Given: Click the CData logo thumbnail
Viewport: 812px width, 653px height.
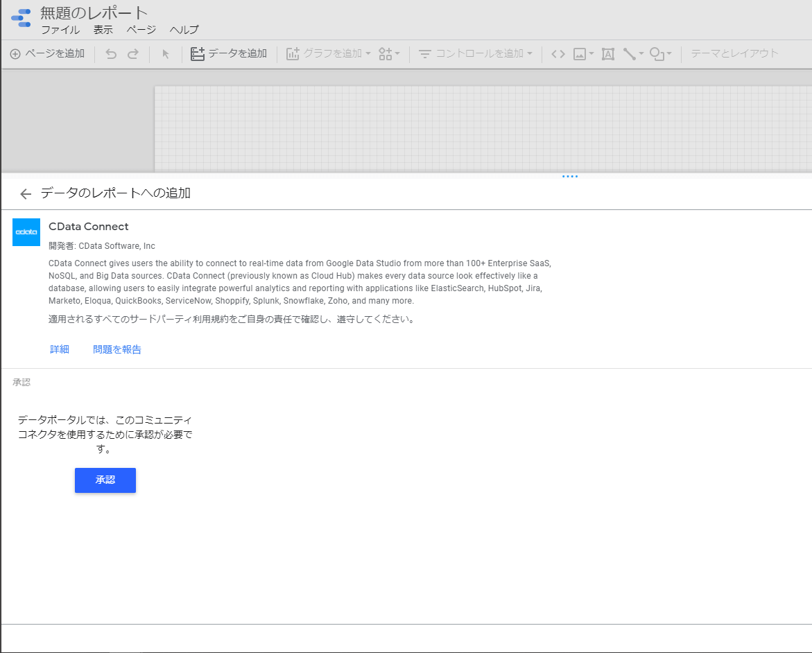Looking at the screenshot, I should [26, 232].
